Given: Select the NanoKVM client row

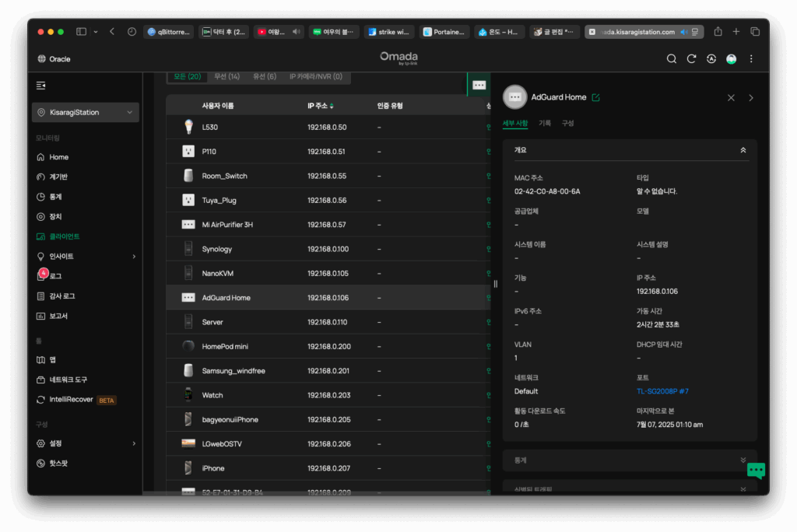Looking at the screenshot, I should (x=328, y=273).
